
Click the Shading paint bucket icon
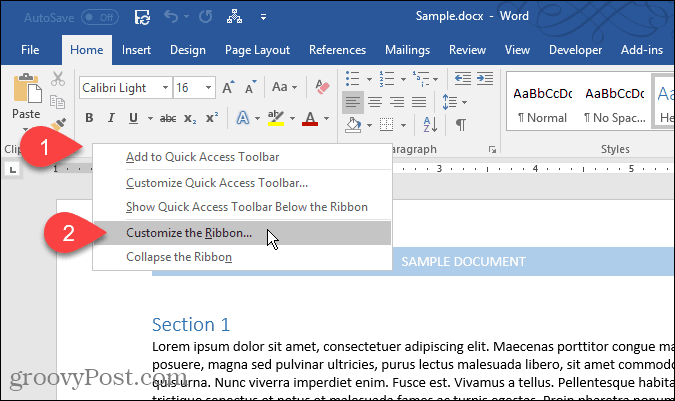[353, 125]
